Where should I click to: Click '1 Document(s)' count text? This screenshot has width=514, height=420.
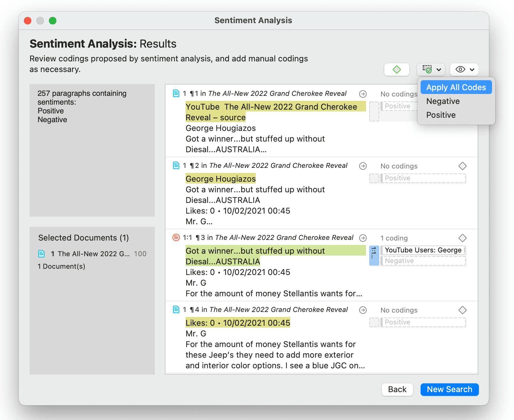61,266
